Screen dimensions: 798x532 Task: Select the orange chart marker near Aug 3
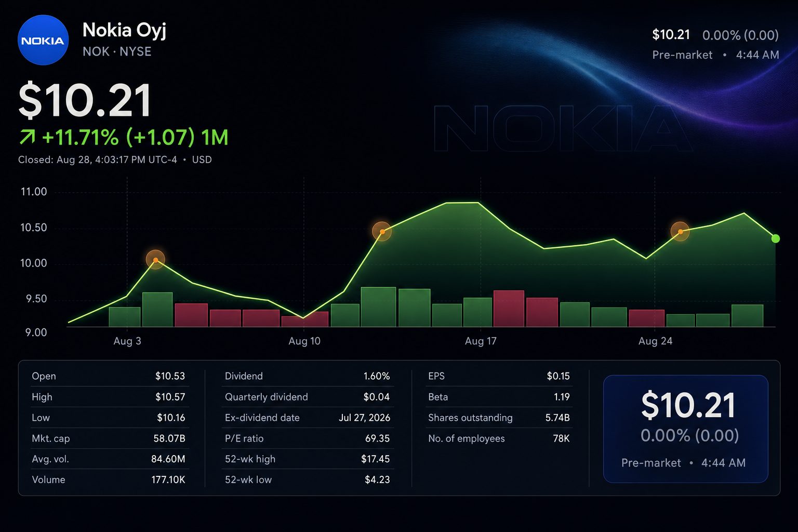click(x=155, y=259)
